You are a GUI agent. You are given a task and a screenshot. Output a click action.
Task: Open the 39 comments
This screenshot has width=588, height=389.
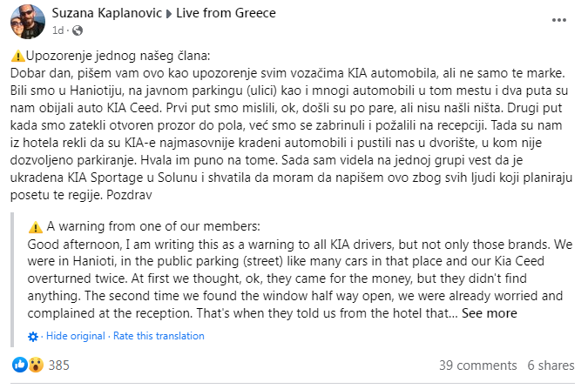pos(478,366)
